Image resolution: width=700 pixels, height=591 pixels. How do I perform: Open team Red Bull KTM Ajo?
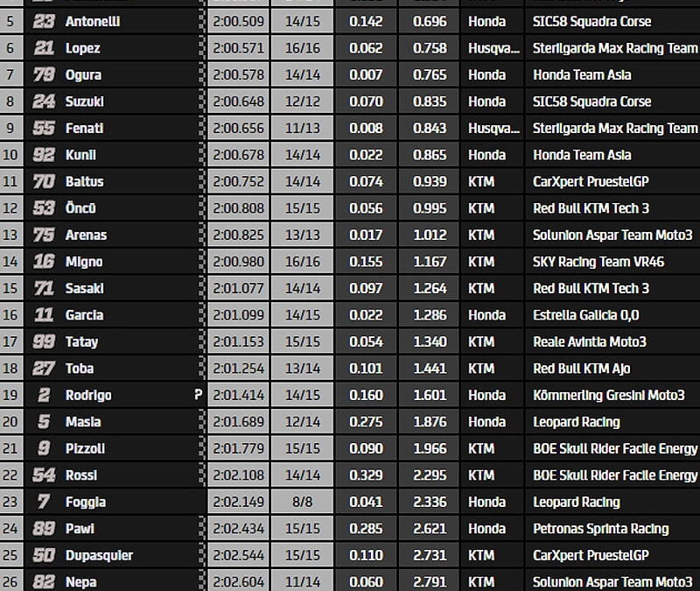point(581,369)
